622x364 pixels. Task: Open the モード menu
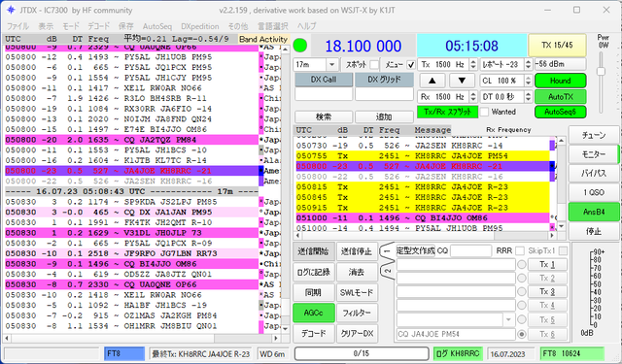click(71, 26)
